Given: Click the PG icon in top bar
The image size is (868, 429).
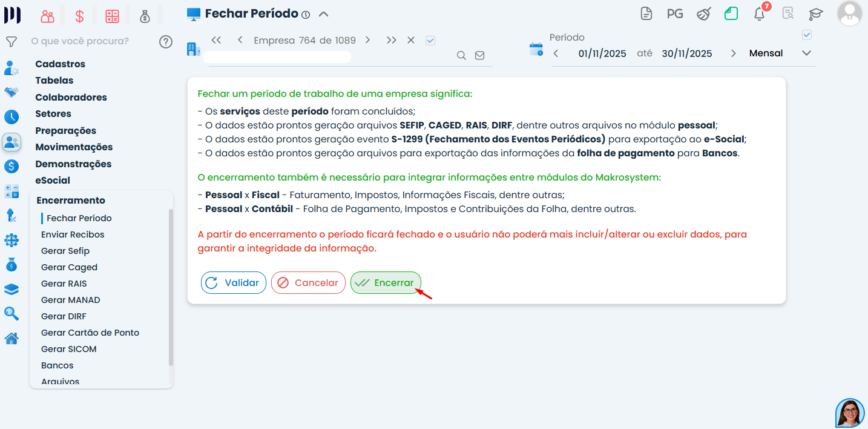Looking at the screenshot, I should pyautogui.click(x=675, y=13).
